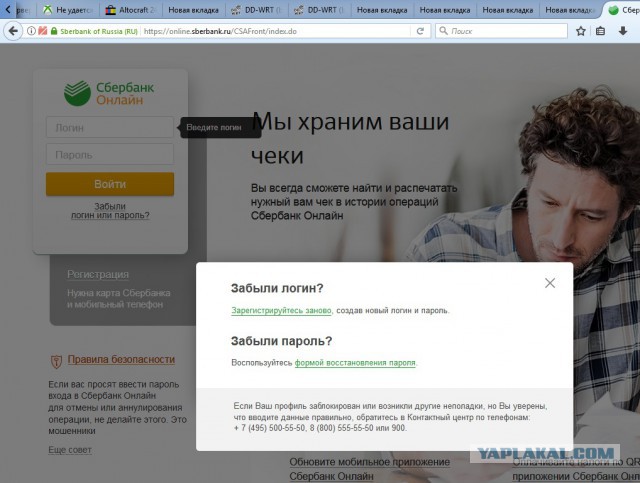Image resolution: width=640 pixels, height=483 pixels.
Task: Click the 'Мы храним ваши чеки' headline
Action: 350,138
